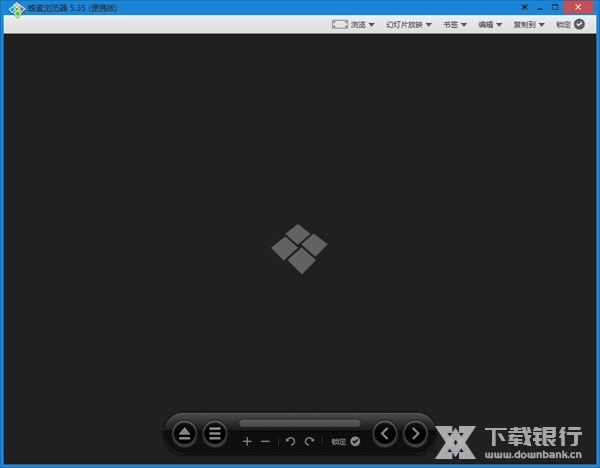Screen dimensions: 600x468
Task: Go to previous image arrow
Action: pos(385,434)
